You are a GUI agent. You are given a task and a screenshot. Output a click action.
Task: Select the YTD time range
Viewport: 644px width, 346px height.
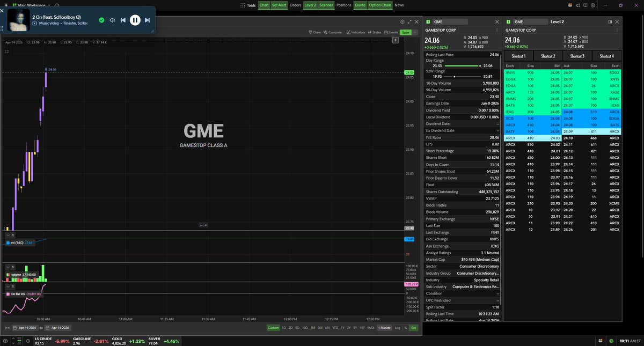[x=335, y=328]
